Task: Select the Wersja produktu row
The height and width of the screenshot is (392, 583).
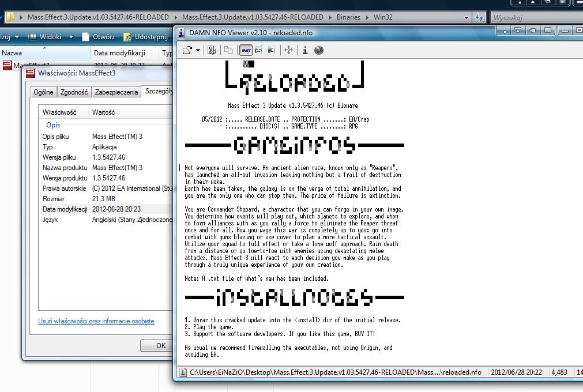Action: point(106,178)
